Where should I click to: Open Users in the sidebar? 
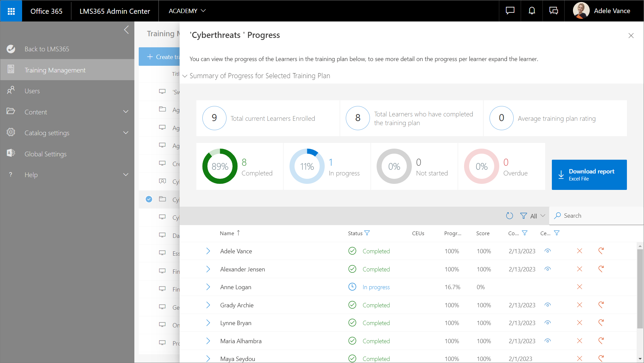pyautogui.click(x=32, y=91)
